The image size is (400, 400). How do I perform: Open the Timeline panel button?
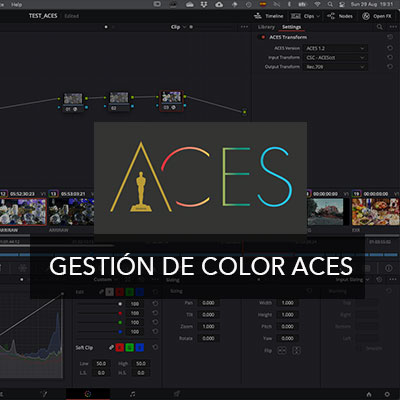tap(268, 16)
